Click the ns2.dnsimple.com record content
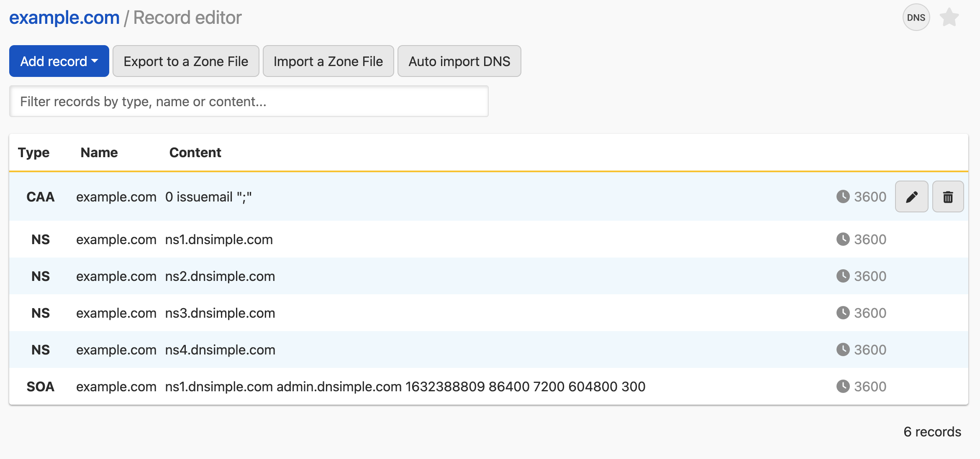The width and height of the screenshot is (980, 459). [x=220, y=276]
